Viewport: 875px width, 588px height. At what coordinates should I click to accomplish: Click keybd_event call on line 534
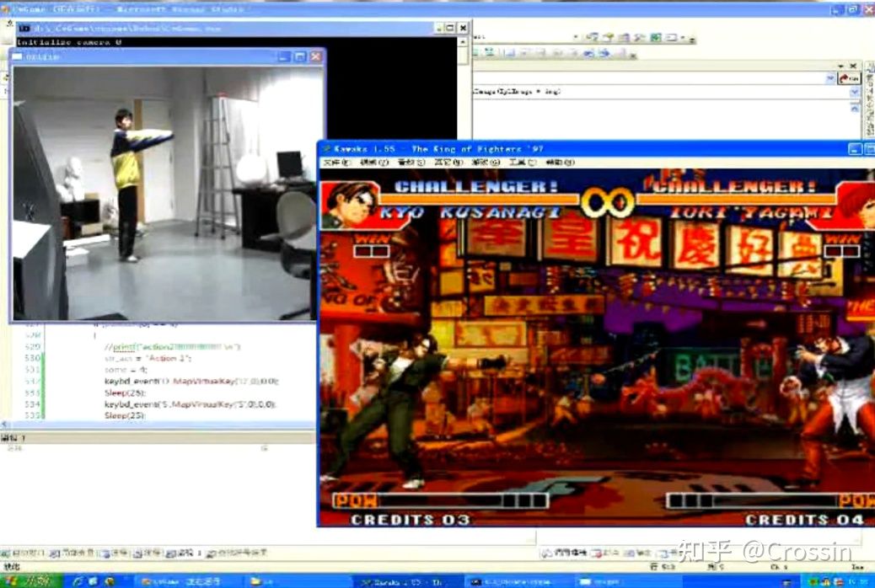click(190, 404)
